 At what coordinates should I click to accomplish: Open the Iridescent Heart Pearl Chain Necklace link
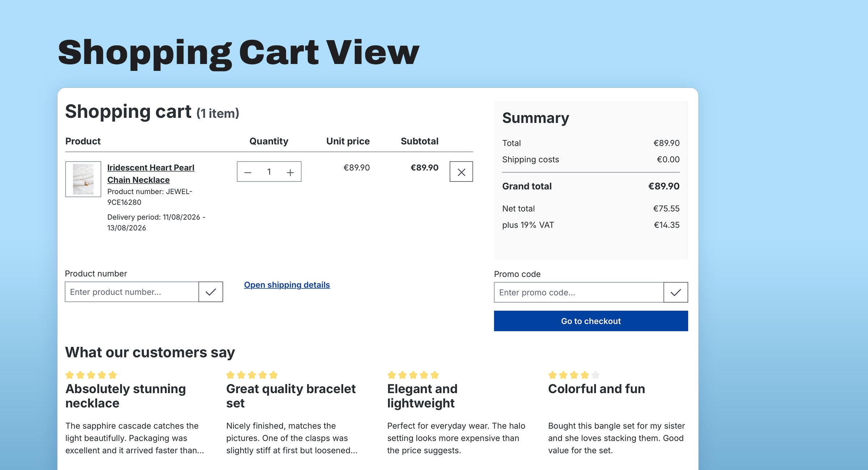tap(151, 174)
